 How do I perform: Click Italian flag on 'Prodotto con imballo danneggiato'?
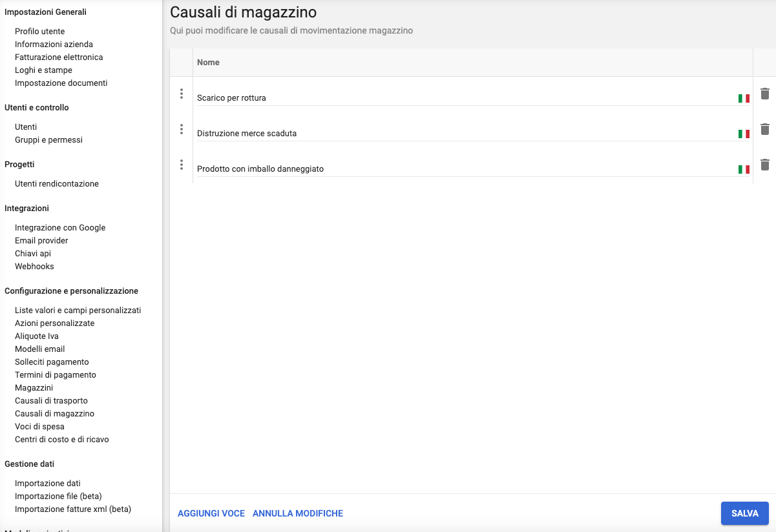coord(744,170)
